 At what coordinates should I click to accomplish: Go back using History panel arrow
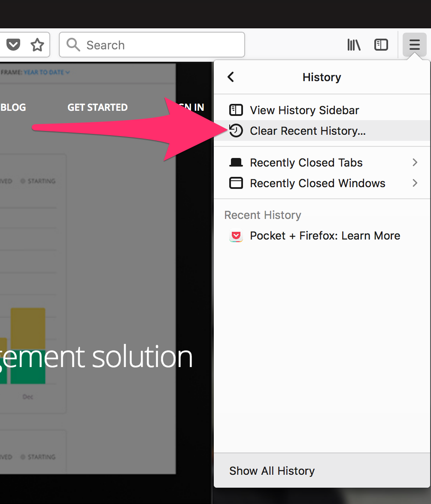coord(231,77)
